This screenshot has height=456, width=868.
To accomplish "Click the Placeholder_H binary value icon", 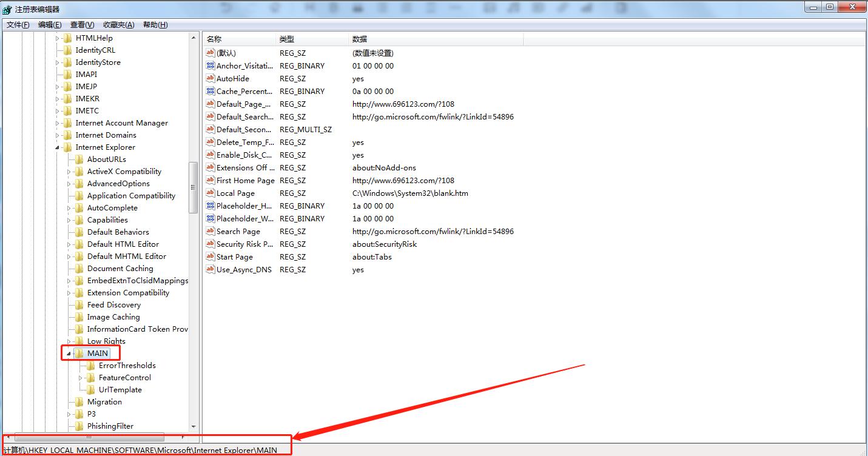I will pyautogui.click(x=210, y=206).
